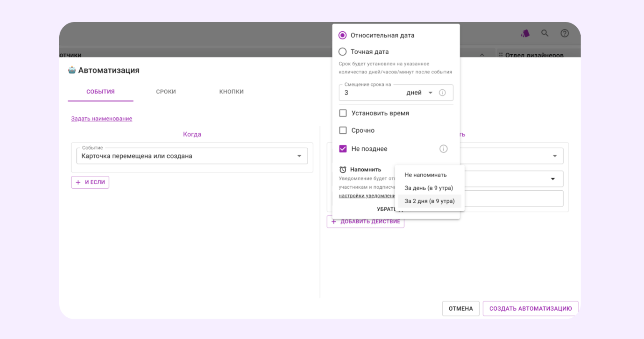
Task: Switch to the Сроки tab
Action: point(166,91)
